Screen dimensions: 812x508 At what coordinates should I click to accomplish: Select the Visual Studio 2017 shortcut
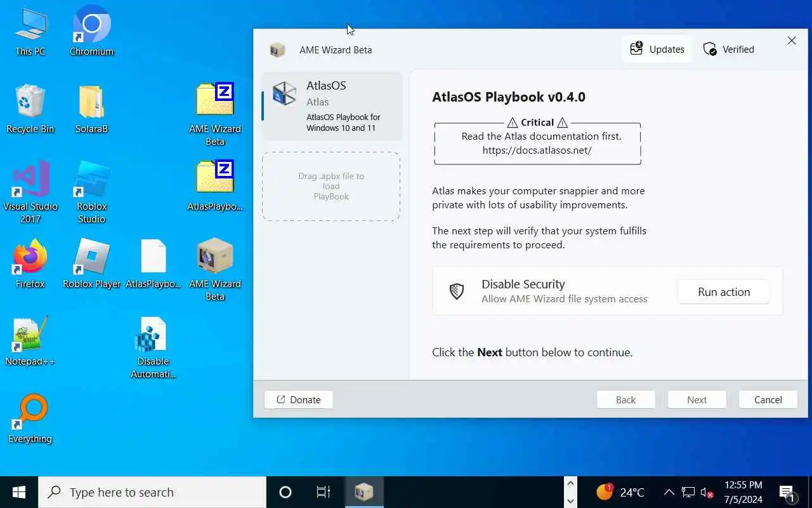(30, 192)
